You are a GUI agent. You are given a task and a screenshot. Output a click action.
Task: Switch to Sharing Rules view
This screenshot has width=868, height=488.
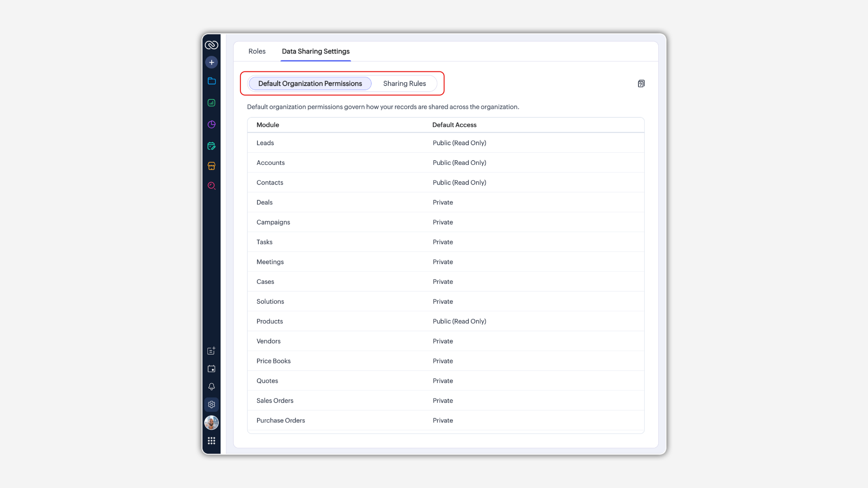coord(404,84)
